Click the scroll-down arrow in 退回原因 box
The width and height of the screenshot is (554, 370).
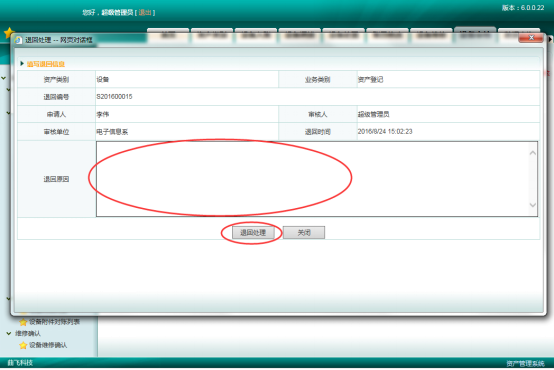pyautogui.click(x=533, y=205)
